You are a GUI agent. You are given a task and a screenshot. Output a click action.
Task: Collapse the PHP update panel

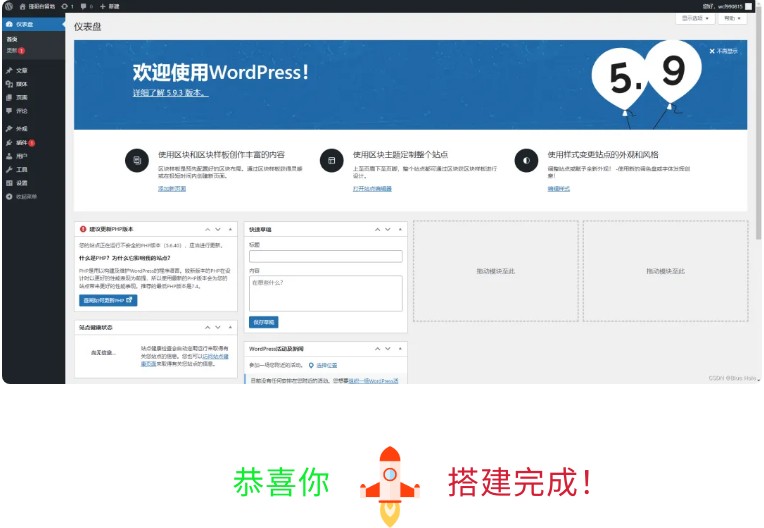click(230, 229)
